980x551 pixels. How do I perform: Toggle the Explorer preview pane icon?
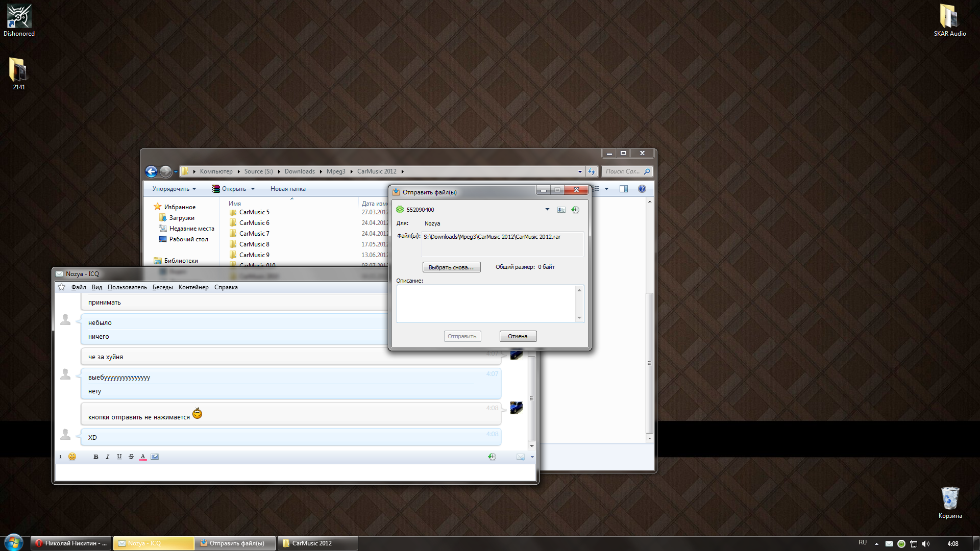point(624,189)
